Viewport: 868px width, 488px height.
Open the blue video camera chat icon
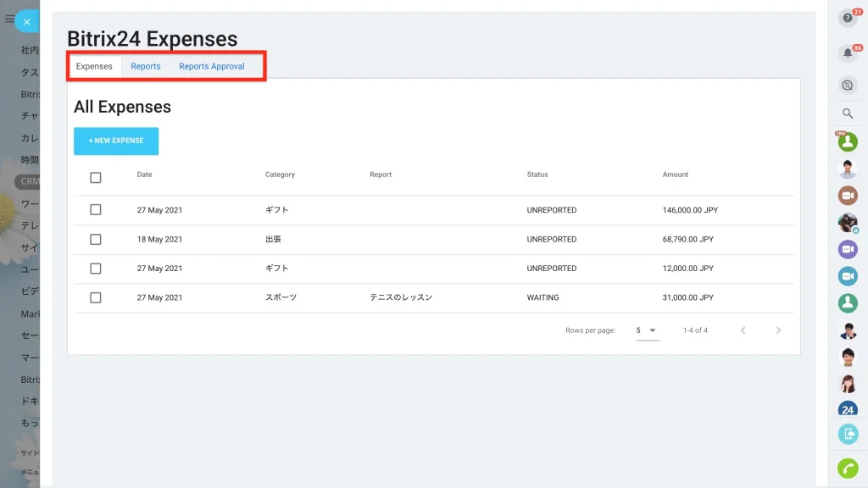(x=848, y=275)
